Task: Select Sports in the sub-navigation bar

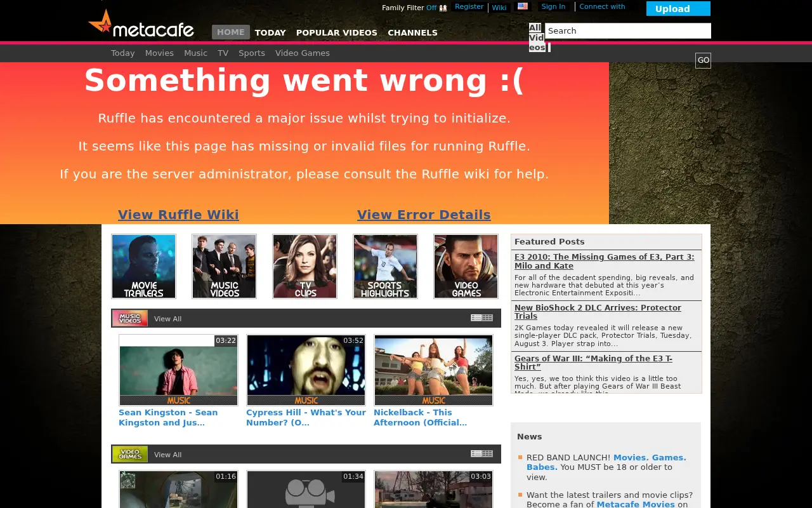Action: 252,53
